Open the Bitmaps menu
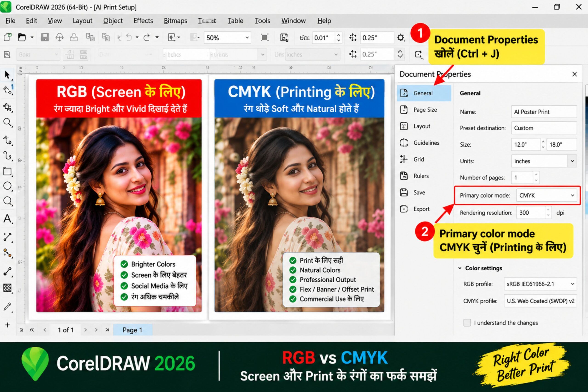The height and width of the screenshot is (392, 588). (175, 21)
